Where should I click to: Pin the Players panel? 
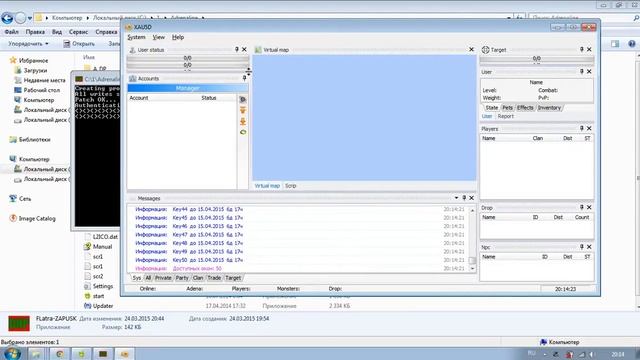582,128
